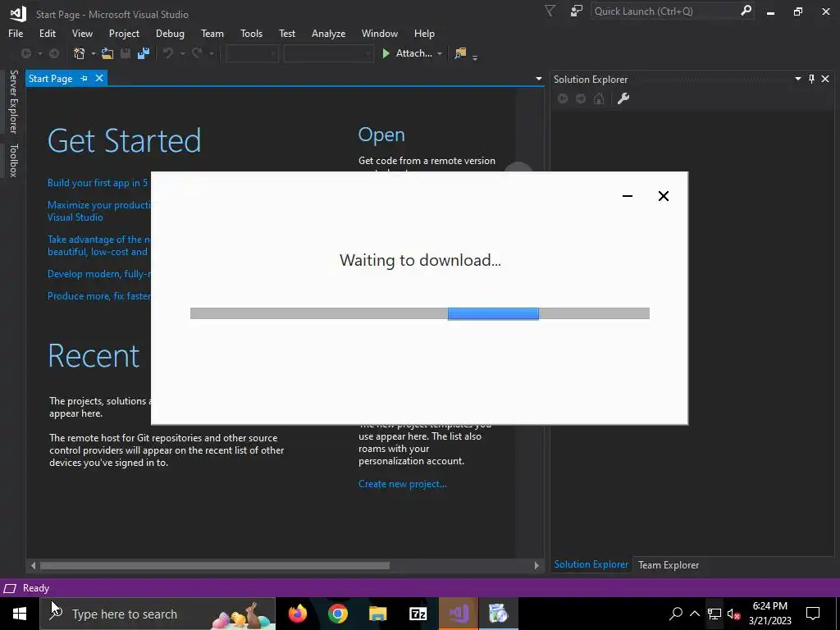840x630 pixels.
Task: Click the Start Page horizontal scrollbar thumb
Action: coord(215,565)
